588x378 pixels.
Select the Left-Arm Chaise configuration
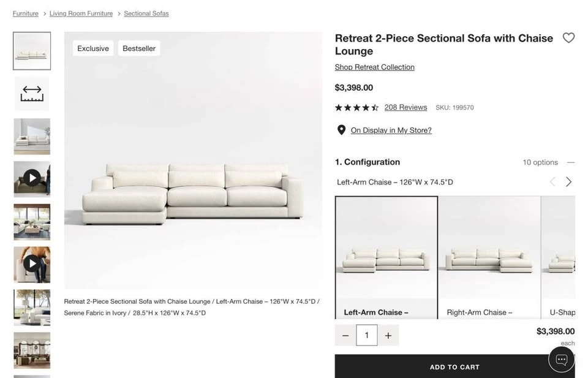coord(386,257)
